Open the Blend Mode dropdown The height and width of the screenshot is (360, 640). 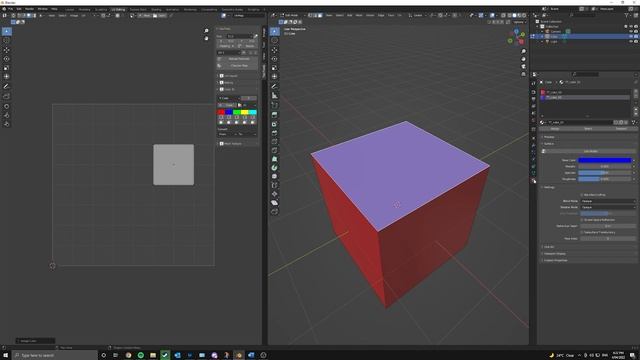[608, 201]
